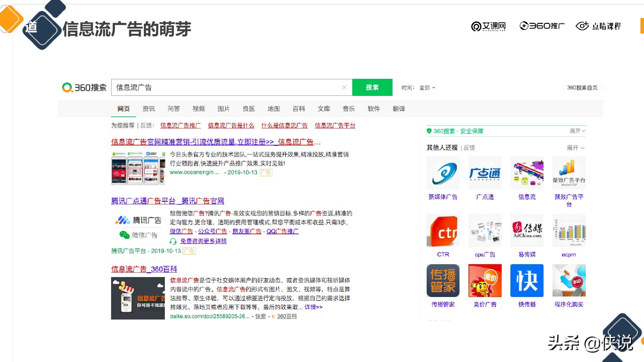Click the 艾课网 logo in header

click(x=488, y=26)
